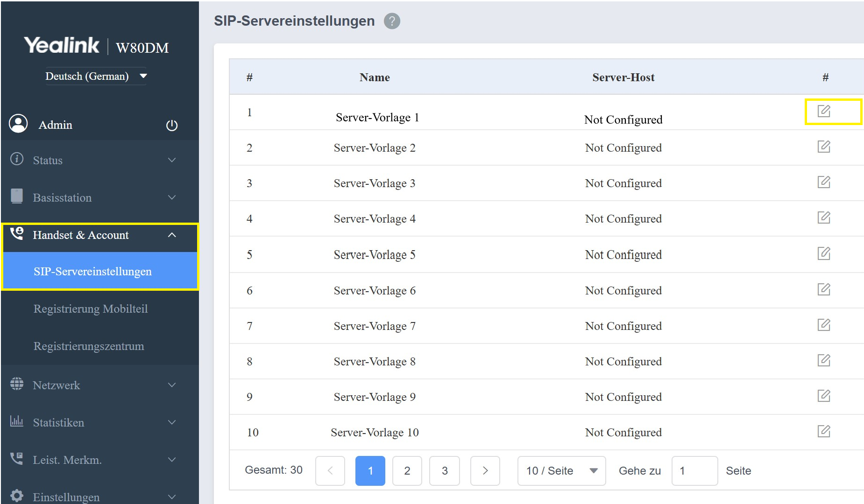Click the edit icon for Server-Vorlage 1

coord(823,111)
